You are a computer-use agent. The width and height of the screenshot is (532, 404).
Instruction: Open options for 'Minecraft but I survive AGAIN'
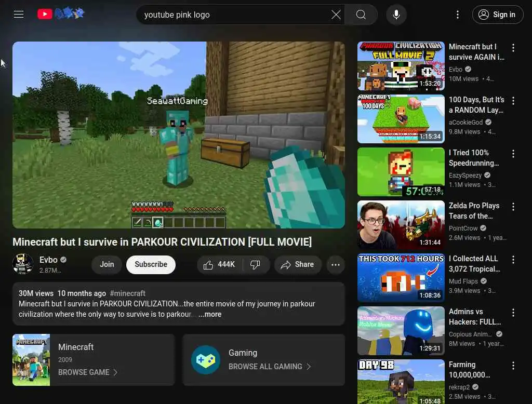[x=513, y=48]
